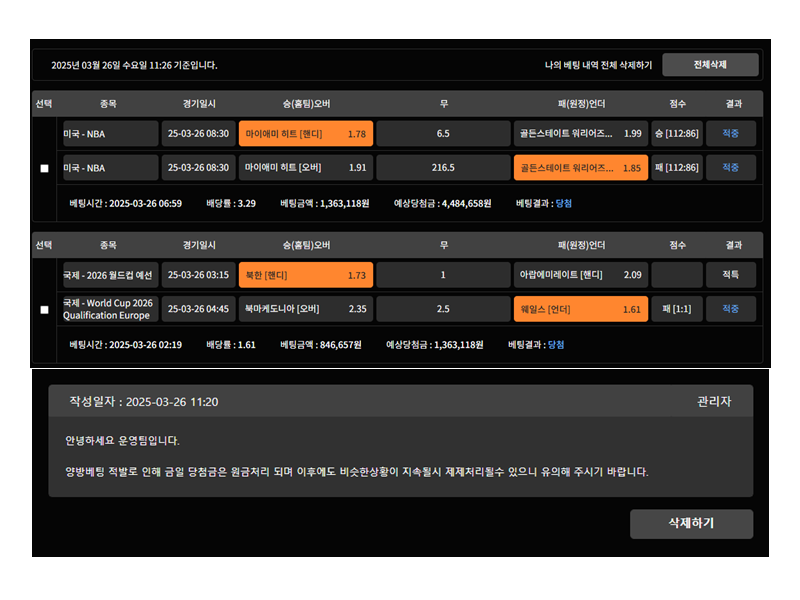
Task: Select 마이애미 히트 [오버] 1.91 odds cell
Action: (305, 168)
